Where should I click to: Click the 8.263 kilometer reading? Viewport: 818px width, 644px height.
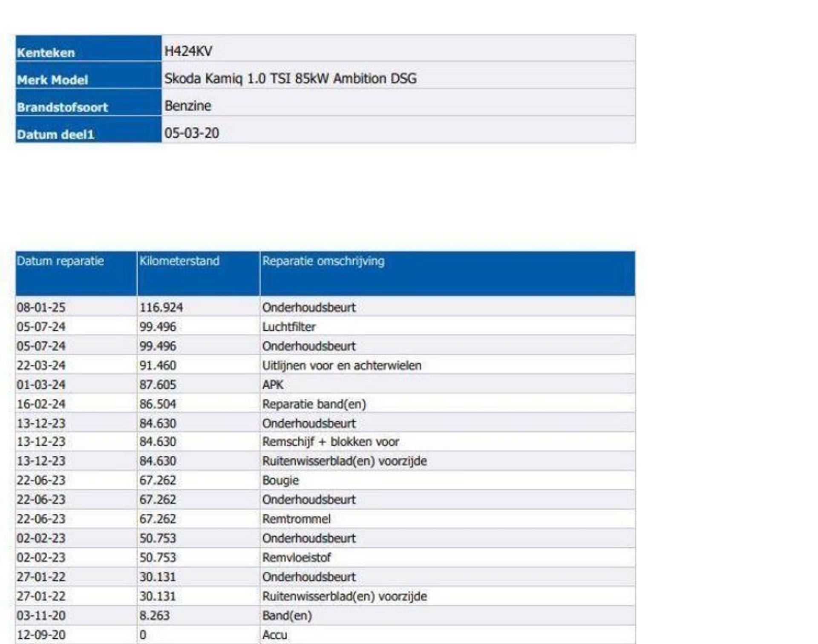(x=154, y=615)
